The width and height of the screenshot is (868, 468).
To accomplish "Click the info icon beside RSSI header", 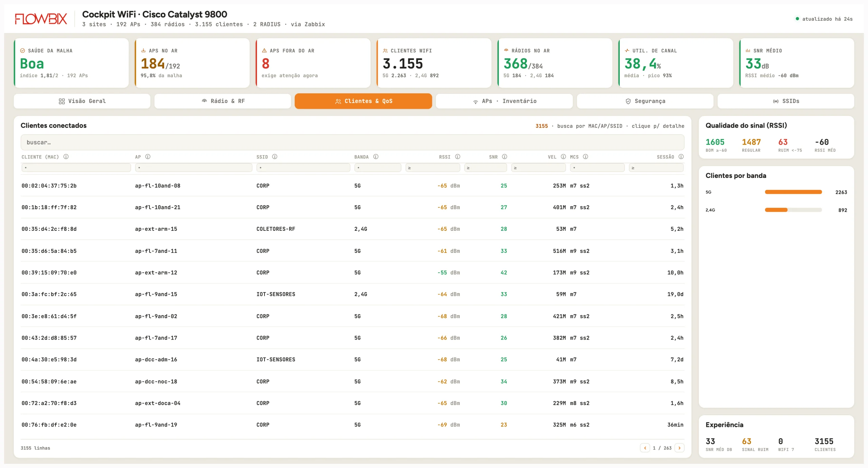I will [x=457, y=157].
